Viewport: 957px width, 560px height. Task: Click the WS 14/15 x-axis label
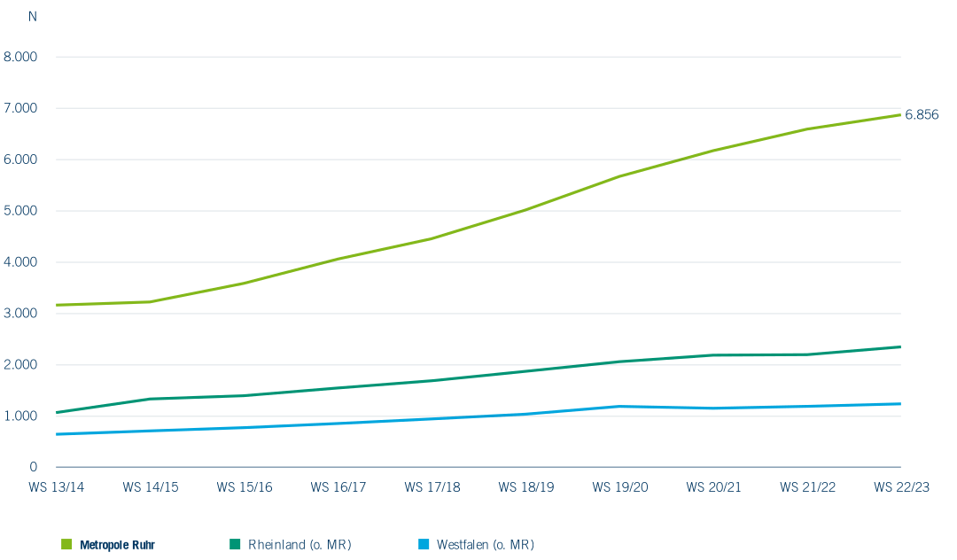click(150, 487)
